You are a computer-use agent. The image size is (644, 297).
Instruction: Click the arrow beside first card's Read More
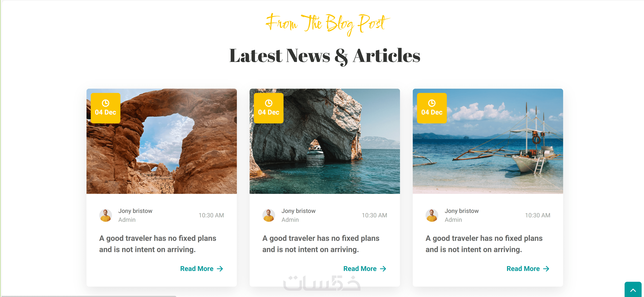(220, 269)
